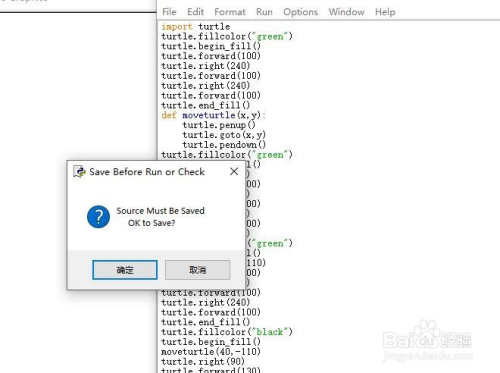Click the 'Source Must Be Saved' message text
Image resolution: width=500 pixels, height=373 pixels.
click(160, 211)
